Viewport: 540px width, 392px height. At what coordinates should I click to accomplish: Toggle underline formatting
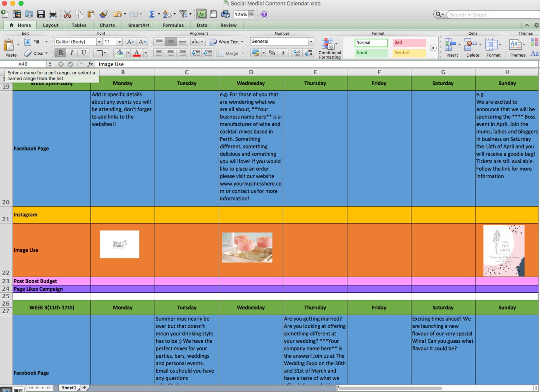tap(83, 53)
